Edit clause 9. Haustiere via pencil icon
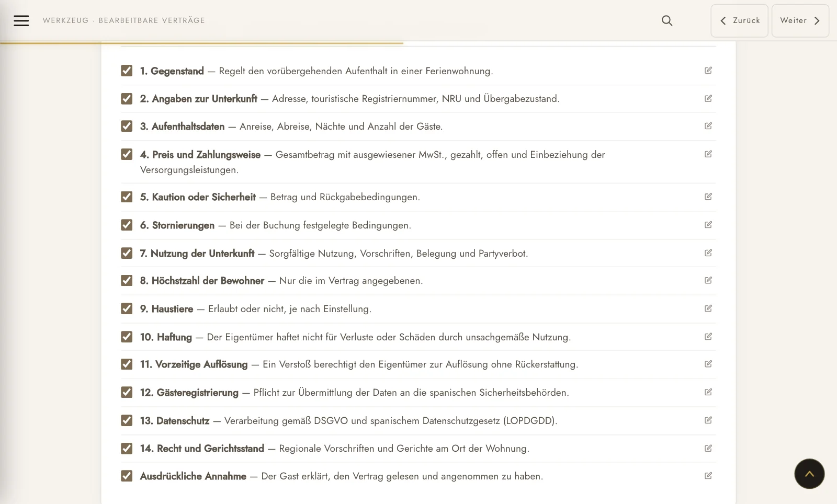 (x=708, y=308)
